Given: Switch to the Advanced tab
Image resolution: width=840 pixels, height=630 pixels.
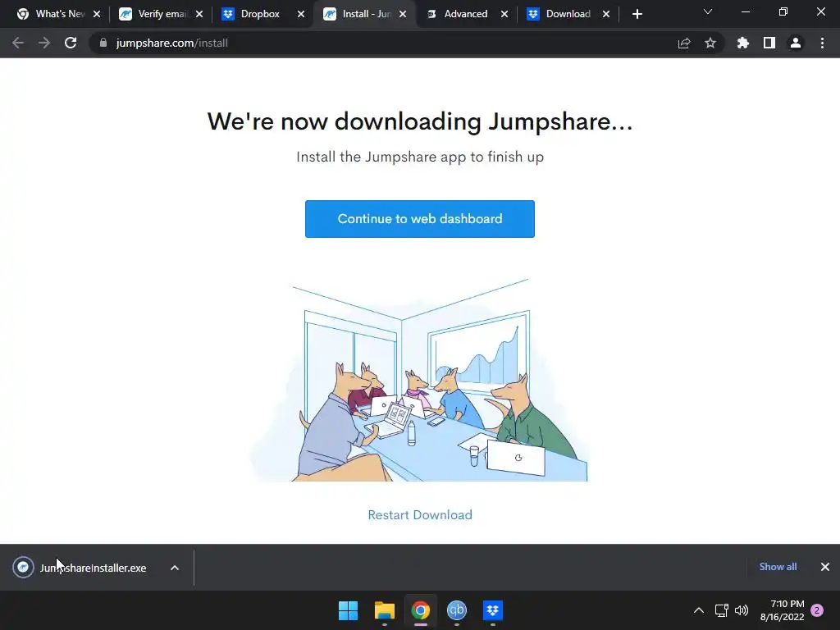Looking at the screenshot, I should coord(465,14).
